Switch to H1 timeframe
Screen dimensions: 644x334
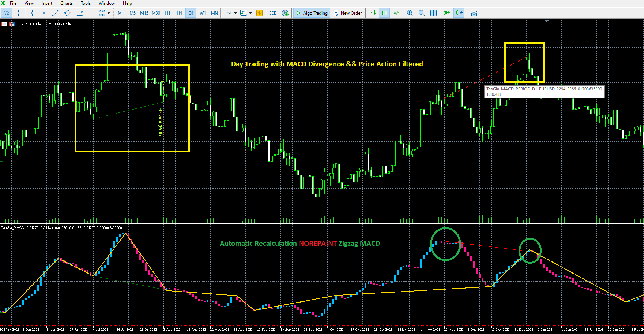pyautogui.click(x=167, y=13)
